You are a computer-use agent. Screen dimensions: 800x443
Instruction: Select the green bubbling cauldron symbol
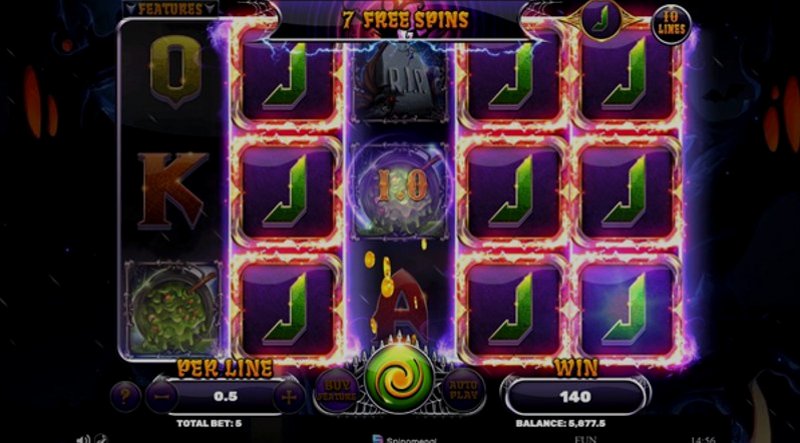pos(172,308)
